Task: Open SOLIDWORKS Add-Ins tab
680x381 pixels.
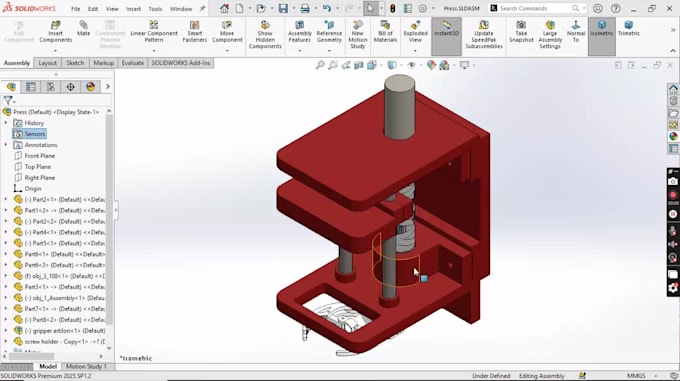Action: tap(181, 63)
